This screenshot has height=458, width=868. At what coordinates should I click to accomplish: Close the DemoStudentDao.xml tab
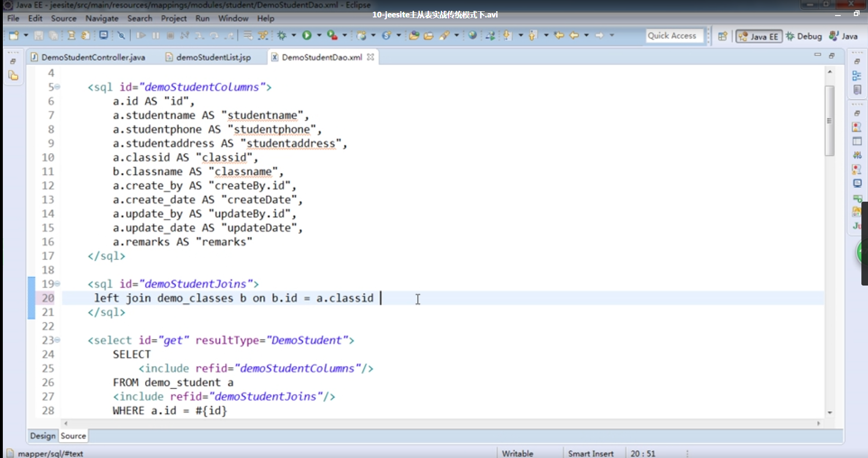point(370,57)
